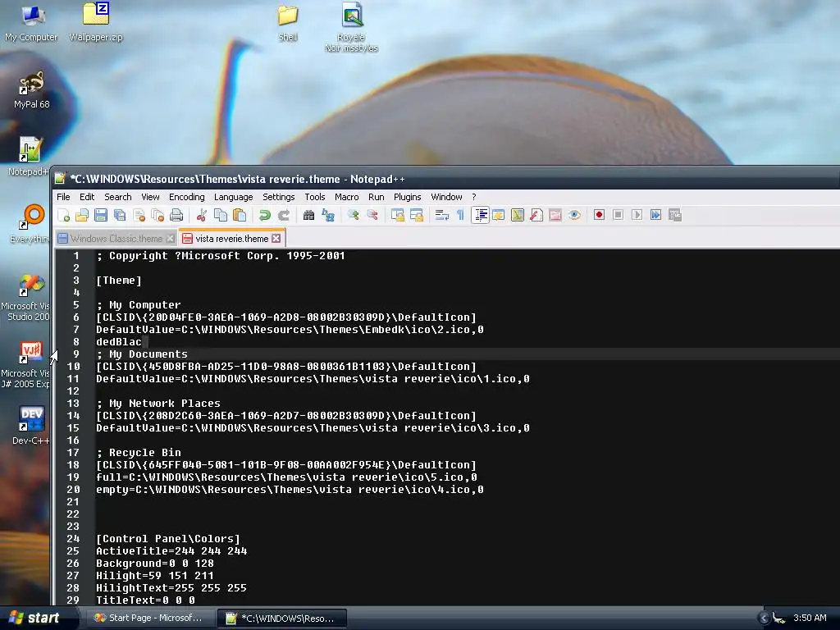Toggle the Function List panel icon
The width and height of the screenshot is (840, 630).
(x=536, y=216)
